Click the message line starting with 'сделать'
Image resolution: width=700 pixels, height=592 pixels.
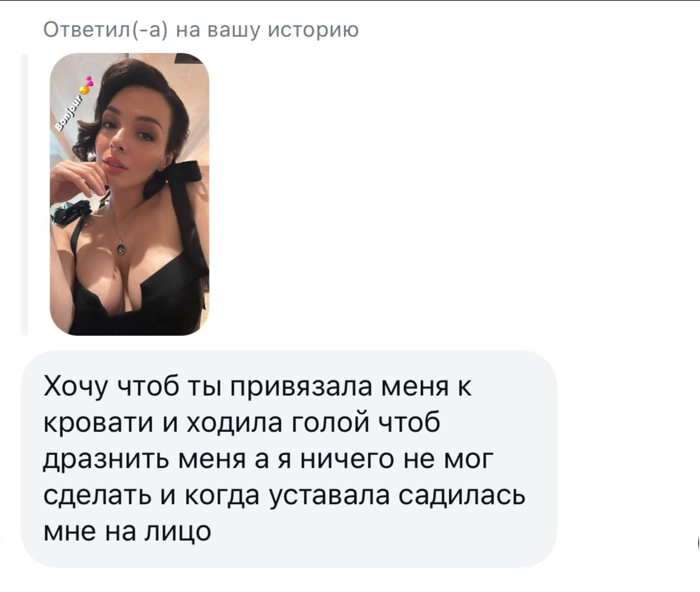(x=284, y=495)
